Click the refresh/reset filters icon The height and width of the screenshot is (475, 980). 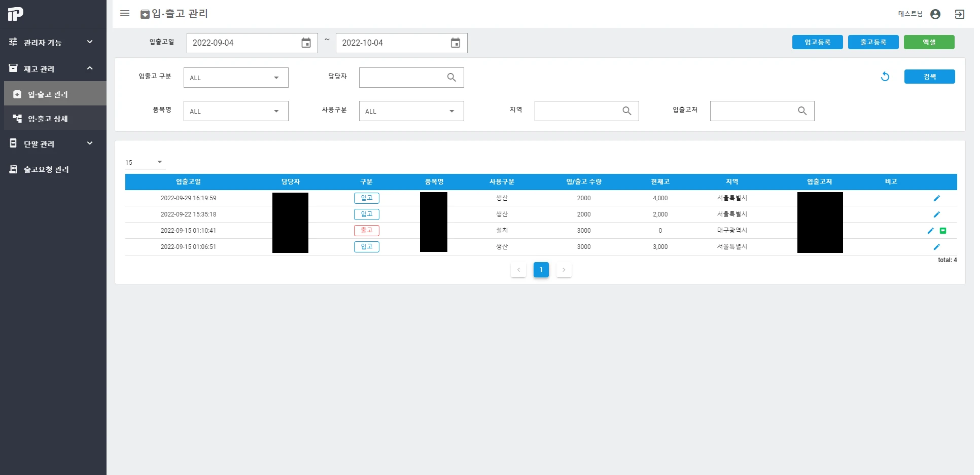pyautogui.click(x=885, y=77)
